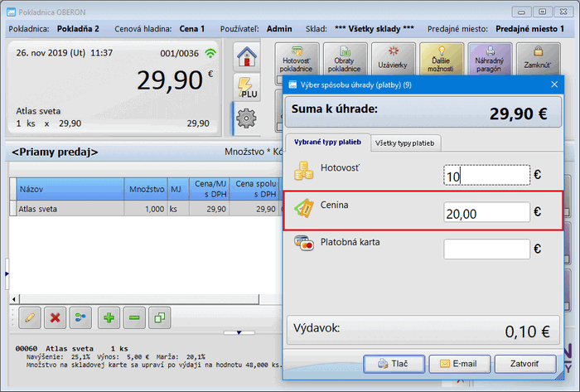
Task: Open the settings gear icon
Action: 245,119
